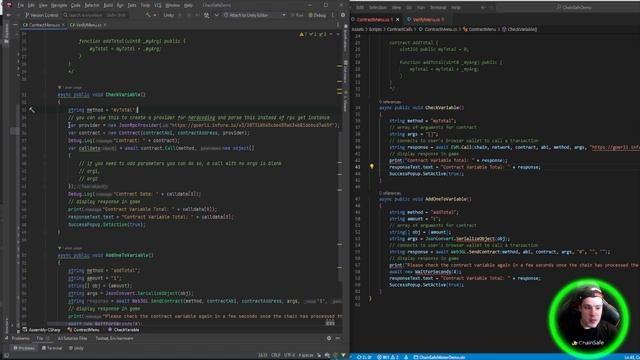
Task: Open the Selection menu in VS Code
Action: [x=378, y=7]
